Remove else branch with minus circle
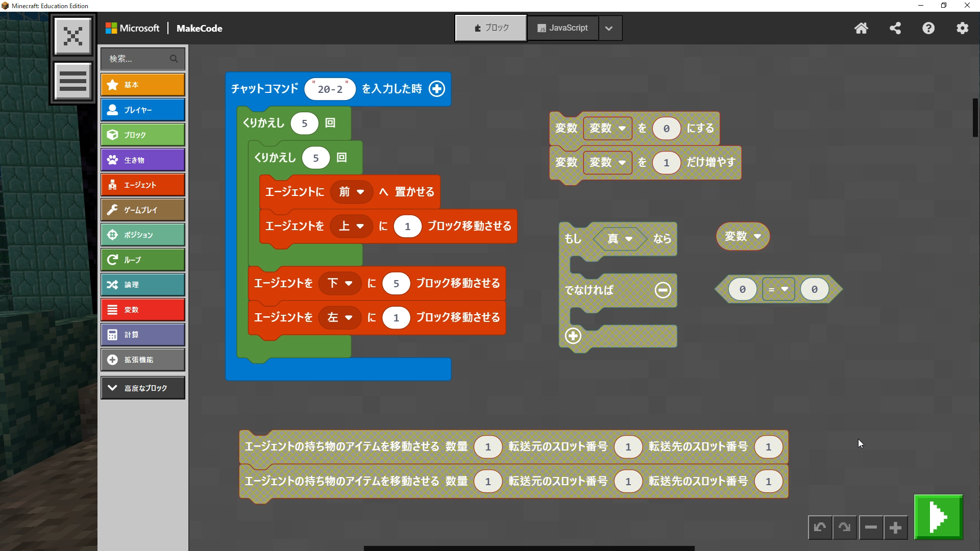 pyautogui.click(x=663, y=290)
